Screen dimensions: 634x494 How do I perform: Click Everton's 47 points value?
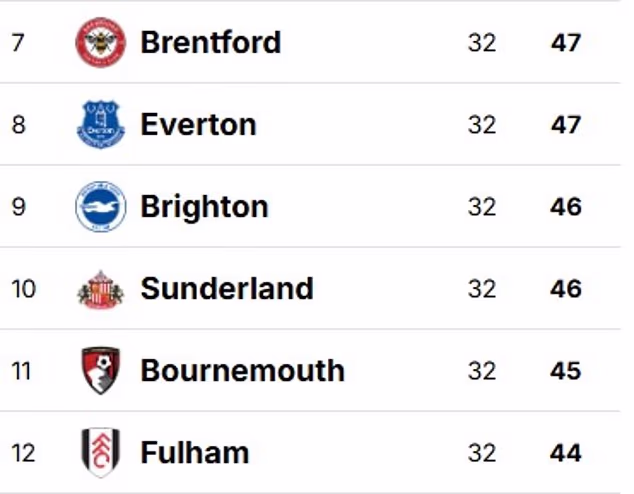click(565, 125)
